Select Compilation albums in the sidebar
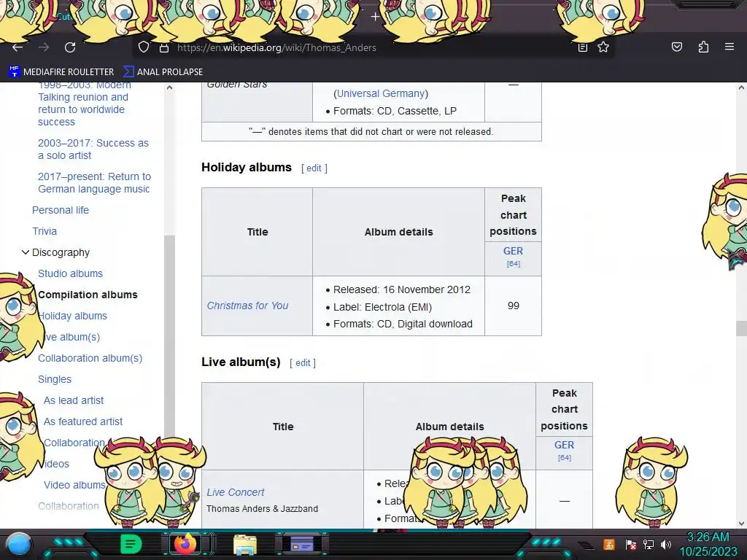Screen dimensions: 747x560 [x=88, y=295]
